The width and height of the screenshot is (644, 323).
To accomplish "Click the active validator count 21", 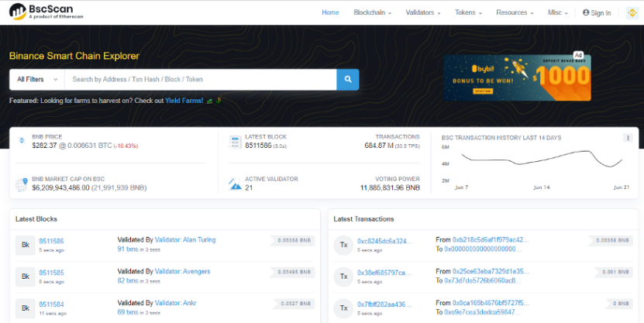I will (249, 188).
